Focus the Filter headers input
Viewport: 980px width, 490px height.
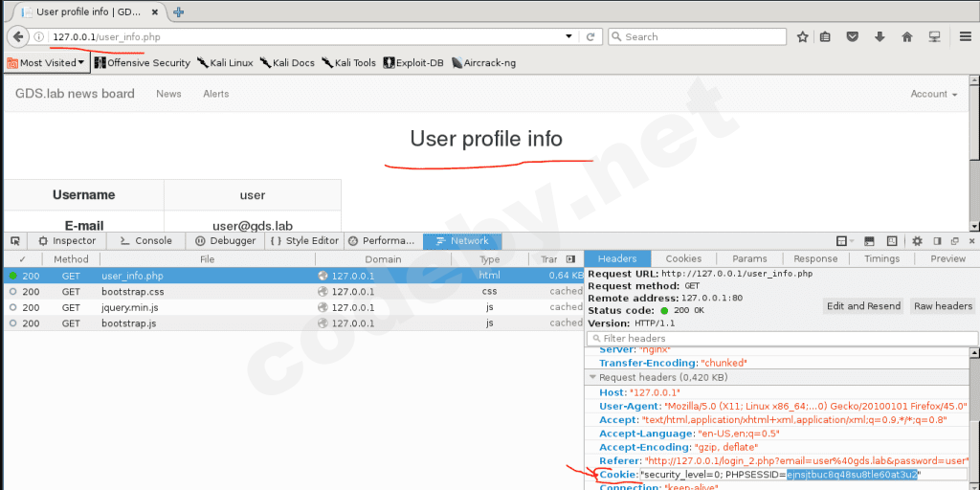point(783,338)
